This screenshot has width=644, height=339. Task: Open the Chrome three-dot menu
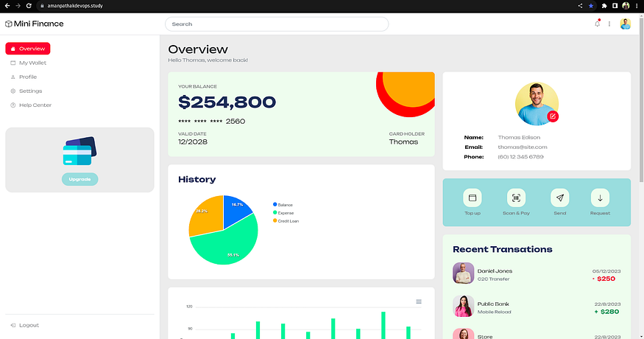pyautogui.click(x=637, y=6)
